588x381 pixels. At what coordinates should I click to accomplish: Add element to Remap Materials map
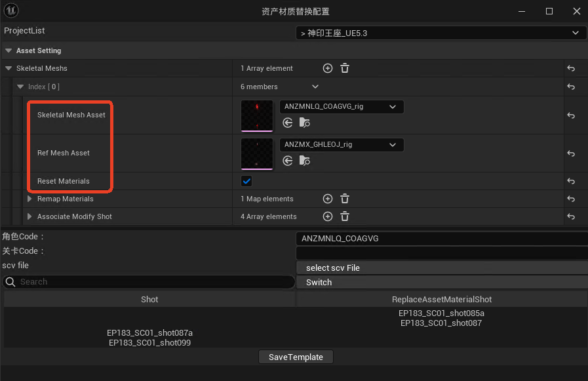[328, 199]
